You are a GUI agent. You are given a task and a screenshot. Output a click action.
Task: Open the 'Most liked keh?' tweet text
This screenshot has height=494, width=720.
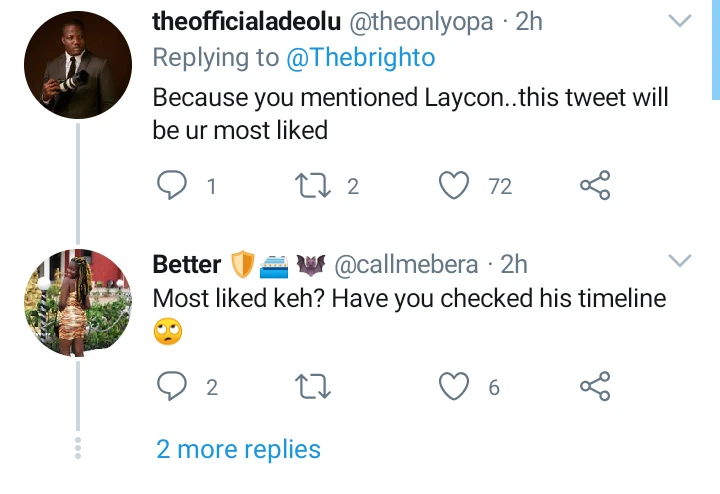coord(409,314)
